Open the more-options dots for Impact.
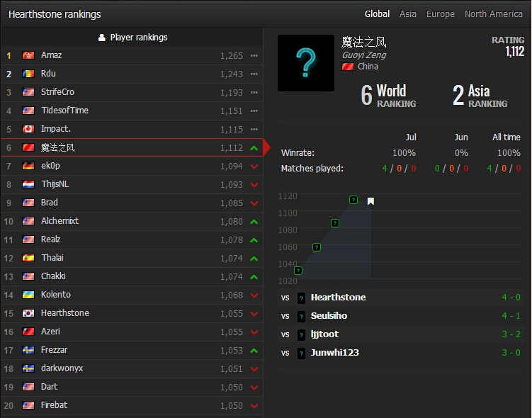 254,129
